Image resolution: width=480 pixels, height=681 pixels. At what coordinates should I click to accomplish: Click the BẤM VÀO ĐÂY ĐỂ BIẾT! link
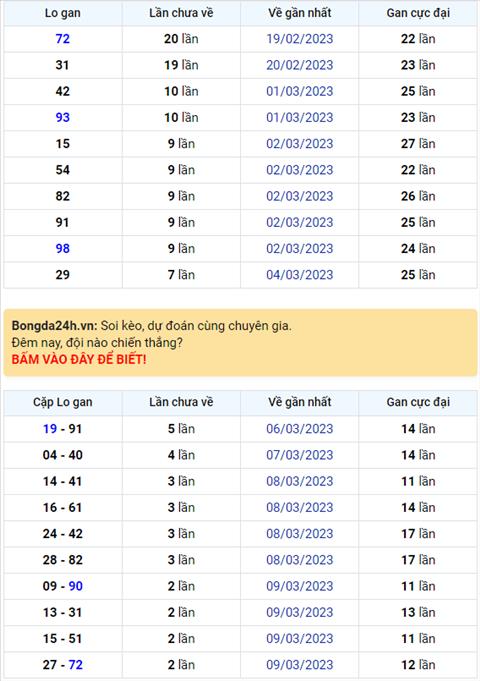pyautogui.click(x=79, y=360)
